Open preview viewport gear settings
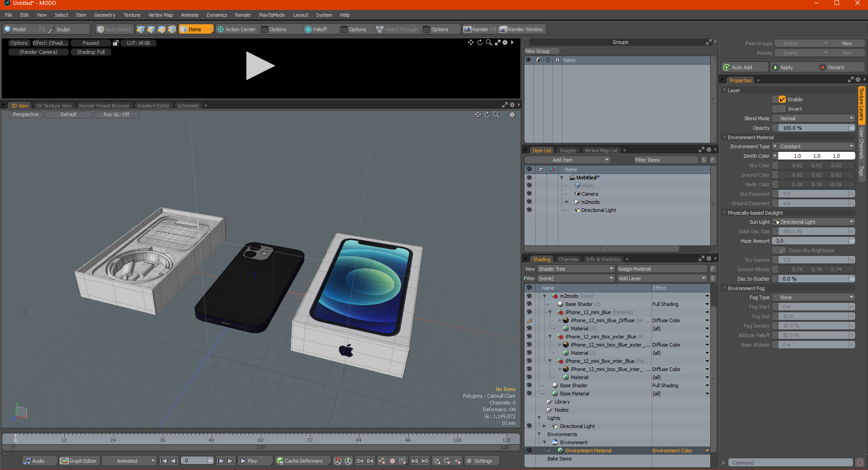Screen dimensions: 868x470 tap(505, 42)
